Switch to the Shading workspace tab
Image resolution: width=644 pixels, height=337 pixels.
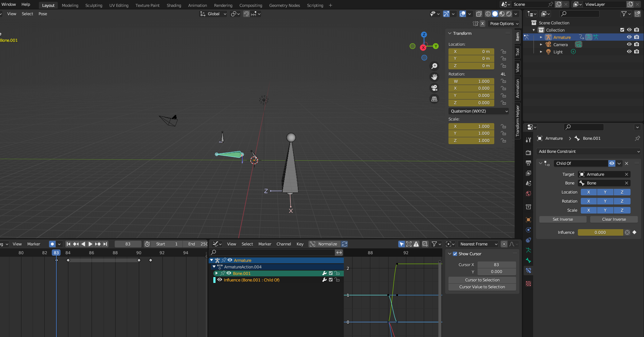pyautogui.click(x=174, y=5)
